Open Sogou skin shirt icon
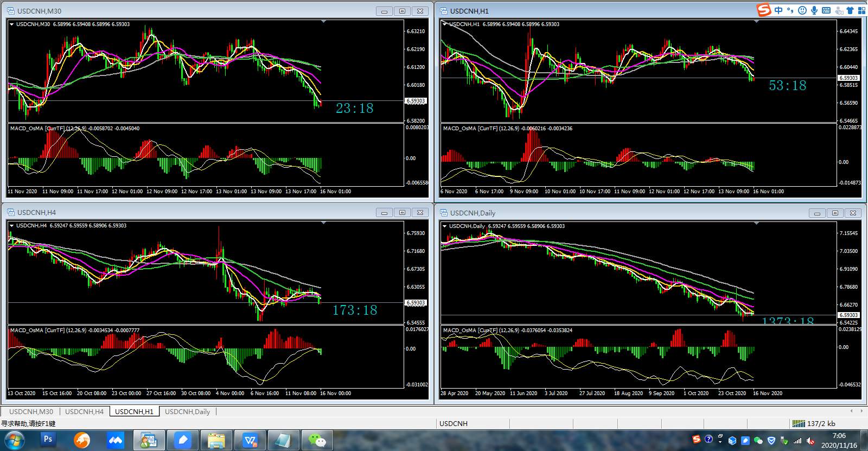 (x=850, y=10)
